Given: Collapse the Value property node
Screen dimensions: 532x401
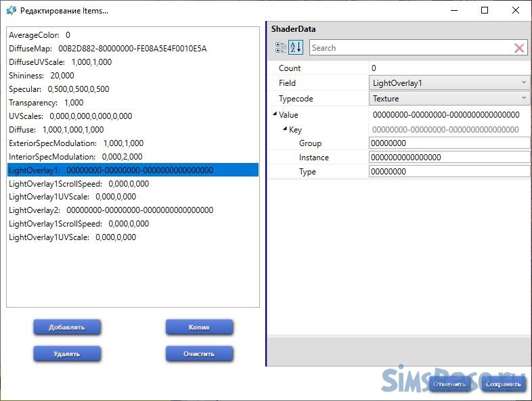Looking at the screenshot, I should click(x=274, y=115).
